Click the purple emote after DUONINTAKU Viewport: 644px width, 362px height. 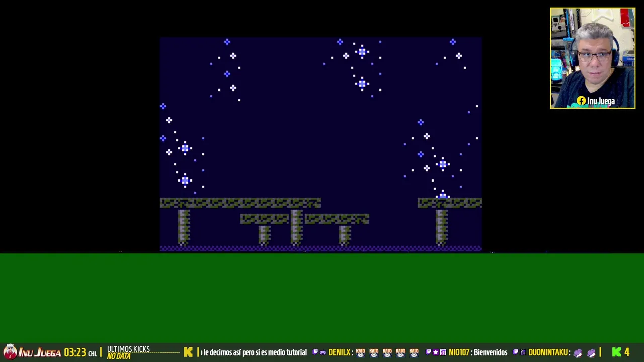[578, 352]
